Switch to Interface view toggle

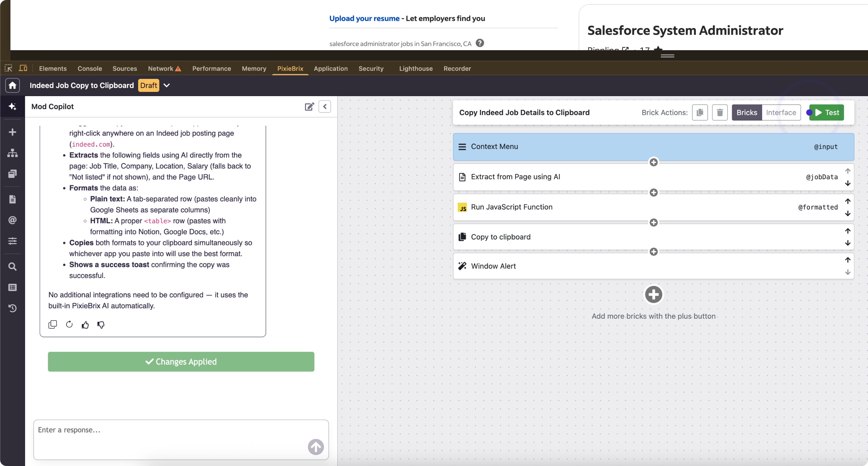781,112
